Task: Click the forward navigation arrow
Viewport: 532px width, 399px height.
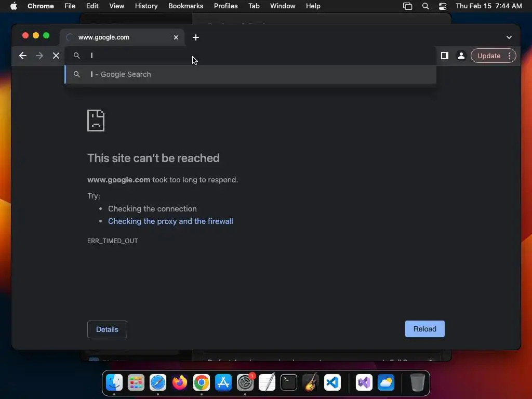Action: click(39, 56)
